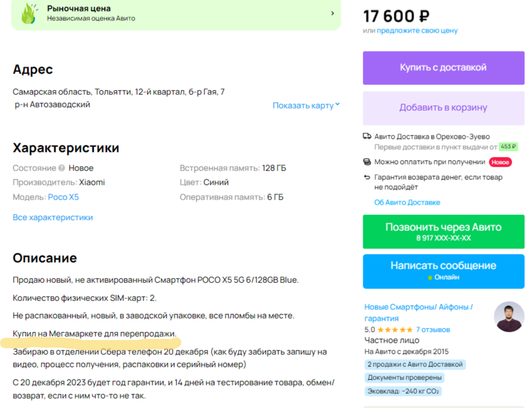Viewport: 532px width, 408px height.
Task: Click Написать сообщение button
Action: tap(443, 271)
